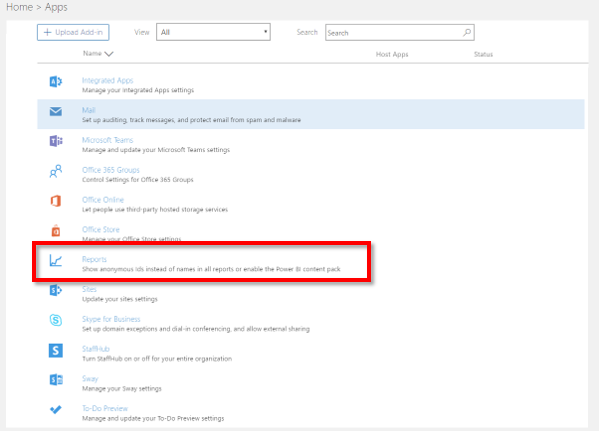Open the Integrated Apps link

coord(107,80)
